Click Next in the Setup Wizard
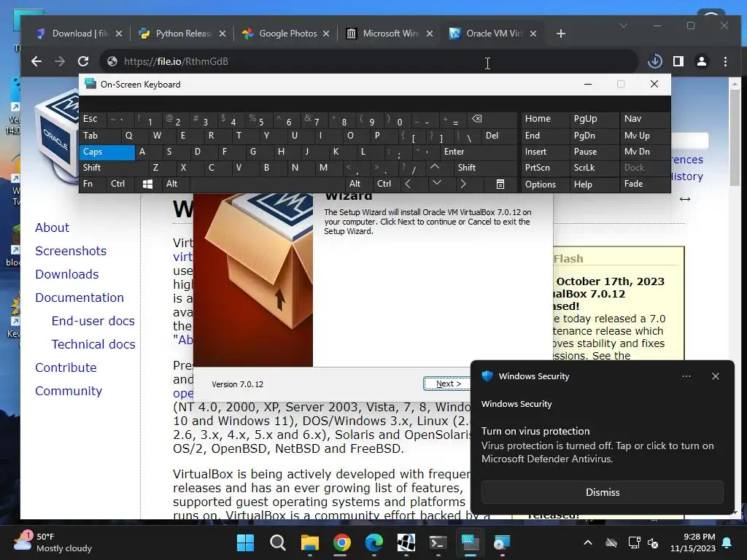 pos(449,384)
